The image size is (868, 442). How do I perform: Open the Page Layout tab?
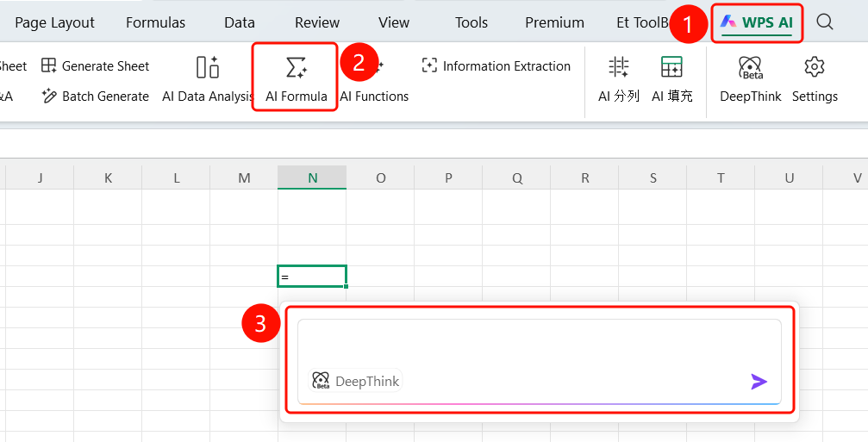click(x=55, y=22)
